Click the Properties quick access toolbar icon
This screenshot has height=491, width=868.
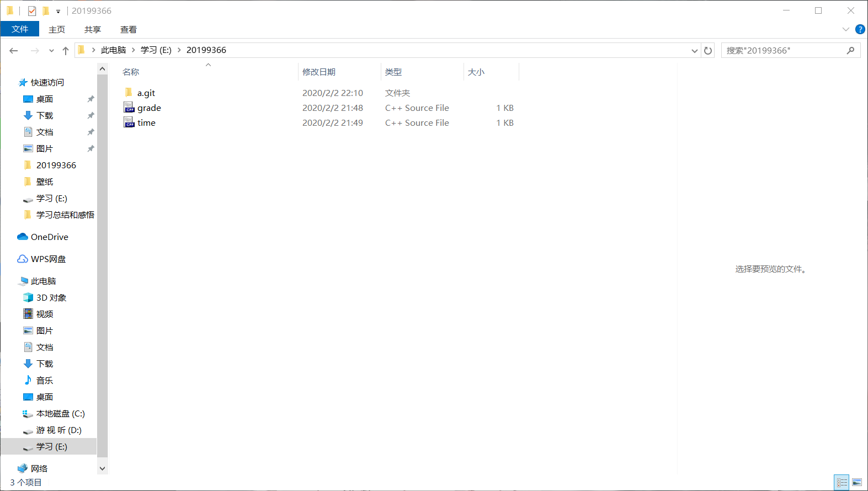pos(32,10)
